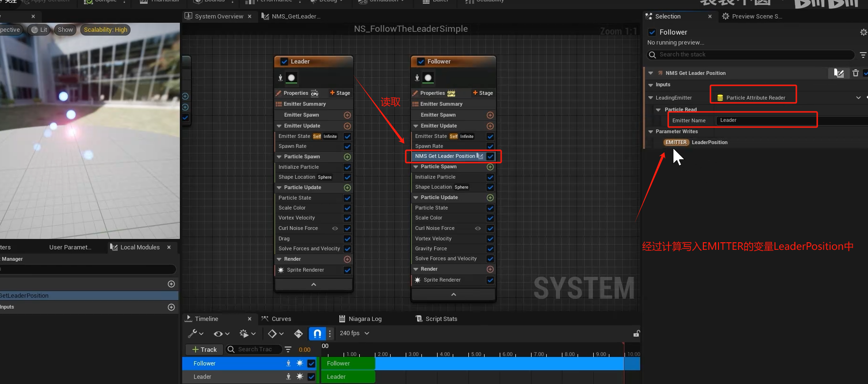Open keyframe diamond options dropdown
Viewport: 868px width, 384px height.
point(276,334)
